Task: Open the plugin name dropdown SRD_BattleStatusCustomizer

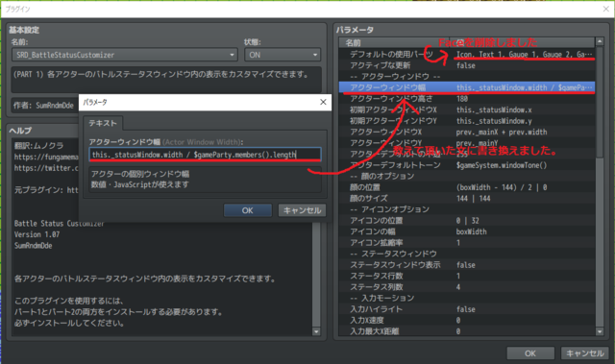Action: click(125, 55)
